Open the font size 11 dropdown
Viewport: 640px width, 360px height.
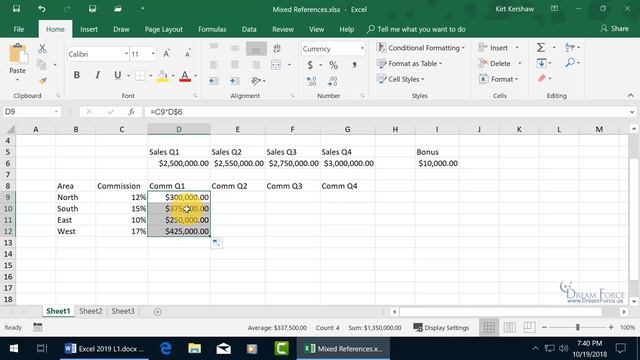(x=153, y=54)
